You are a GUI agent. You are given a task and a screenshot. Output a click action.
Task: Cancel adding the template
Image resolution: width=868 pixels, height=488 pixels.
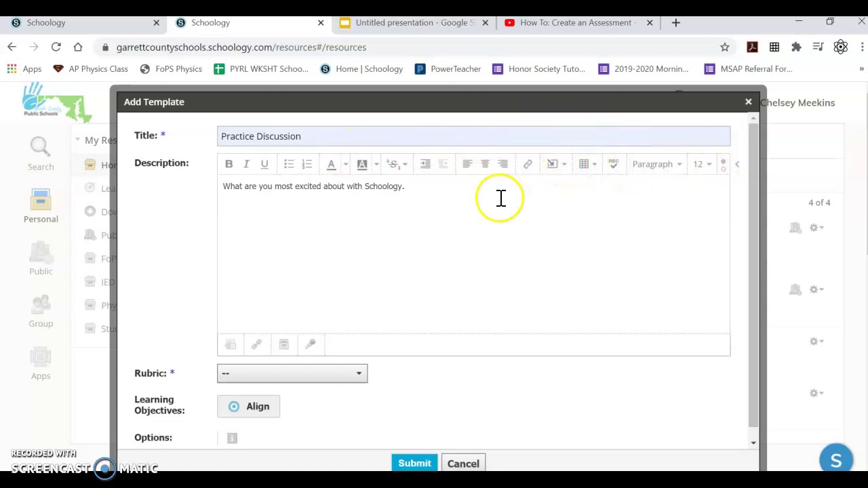pyautogui.click(x=463, y=464)
